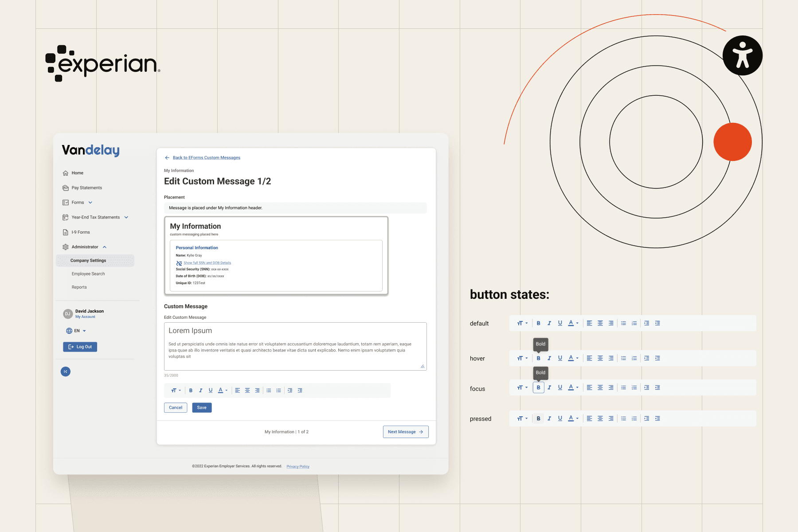The height and width of the screenshot is (532, 798).
Task: Click Underline in the editor toolbar above Cancel
Action: [x=211, y=391]
